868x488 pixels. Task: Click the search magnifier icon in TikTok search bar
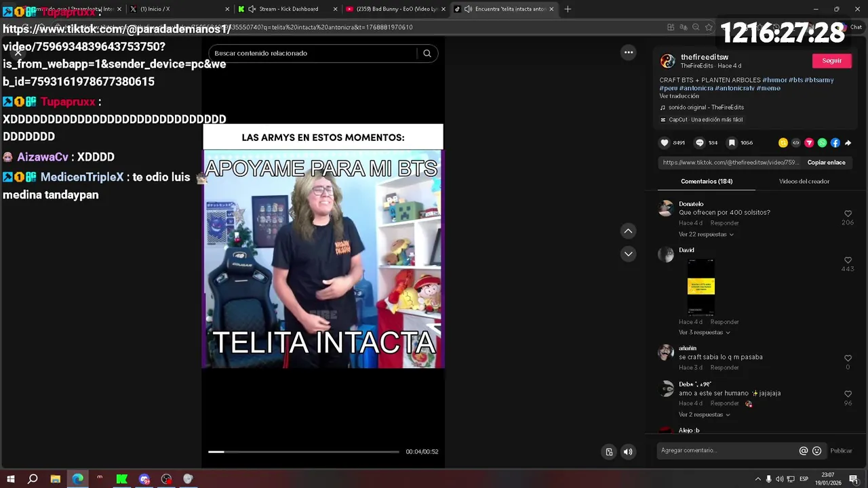(427, 53)
